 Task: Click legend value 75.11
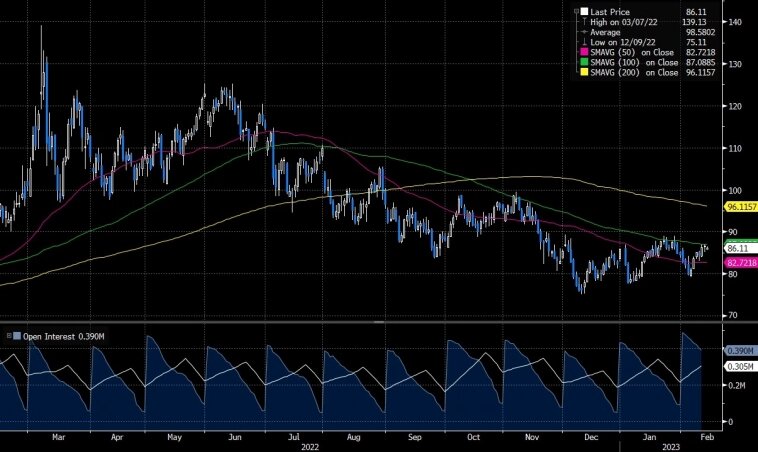coord(696,43)
